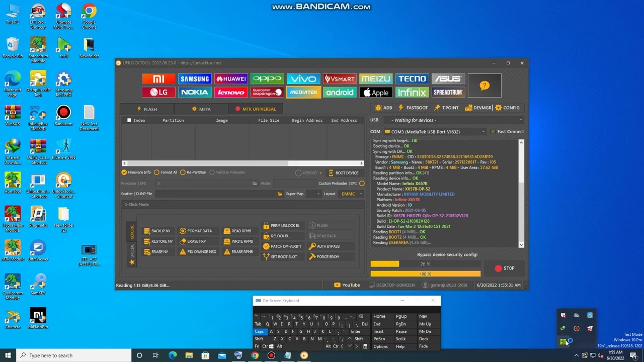The width and height of the screenshot is (644, 362).
Task: Open the ADB section
Action: tap(383, 108)
